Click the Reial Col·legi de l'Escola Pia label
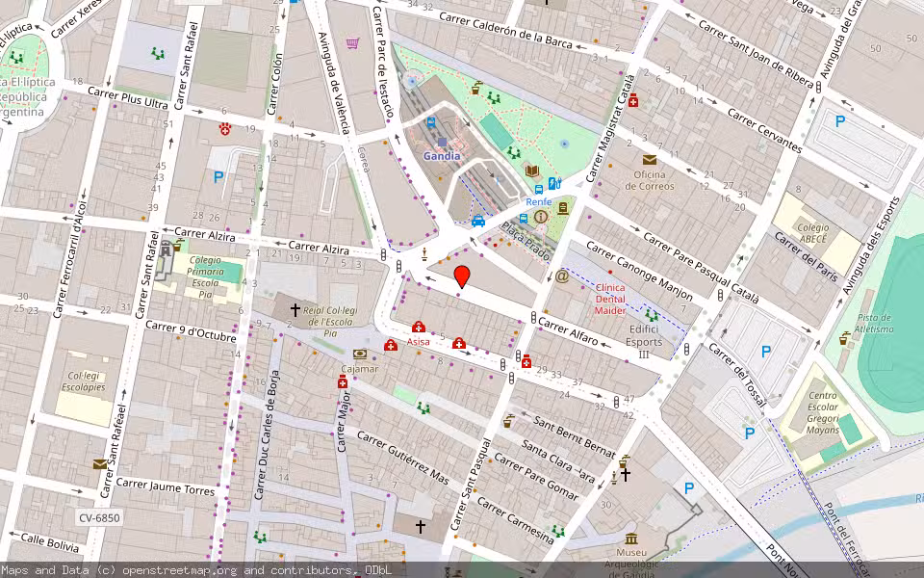The image size is (924, 578). coord(330,322)
